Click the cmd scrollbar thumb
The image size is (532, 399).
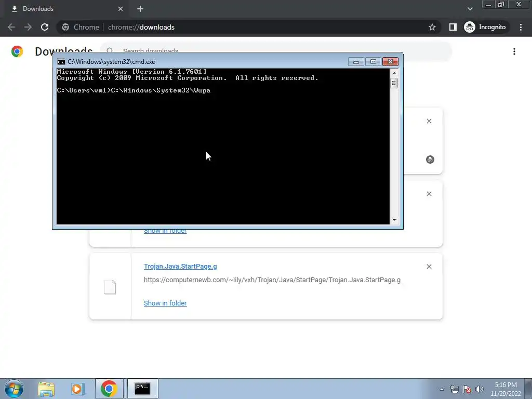pos(394,83)
